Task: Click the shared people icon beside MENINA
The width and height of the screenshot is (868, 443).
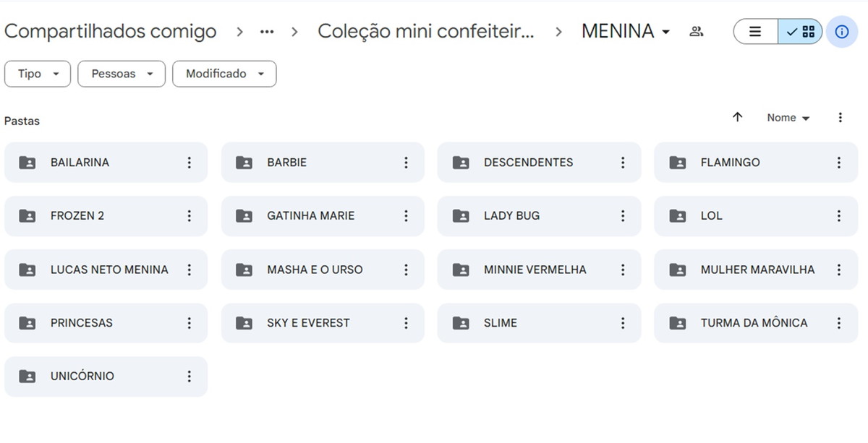Action: tap(697, 32)
